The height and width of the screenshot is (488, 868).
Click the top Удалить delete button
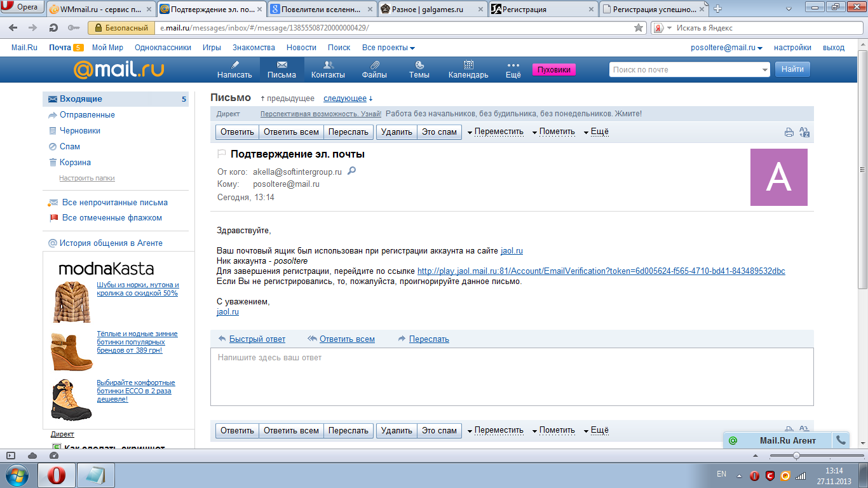coord(397,132)
